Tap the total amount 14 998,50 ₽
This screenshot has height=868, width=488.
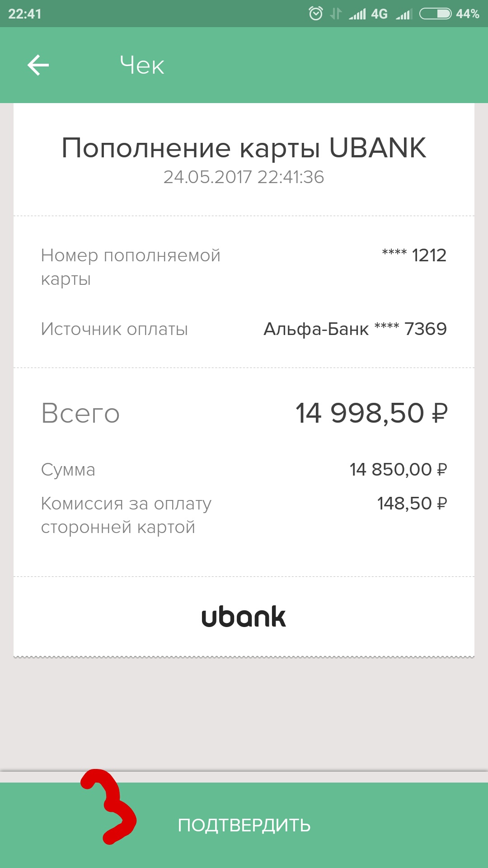371,413
